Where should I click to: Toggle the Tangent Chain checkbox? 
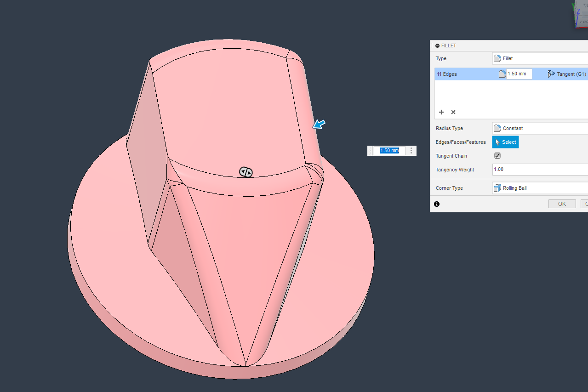point(497,156)
